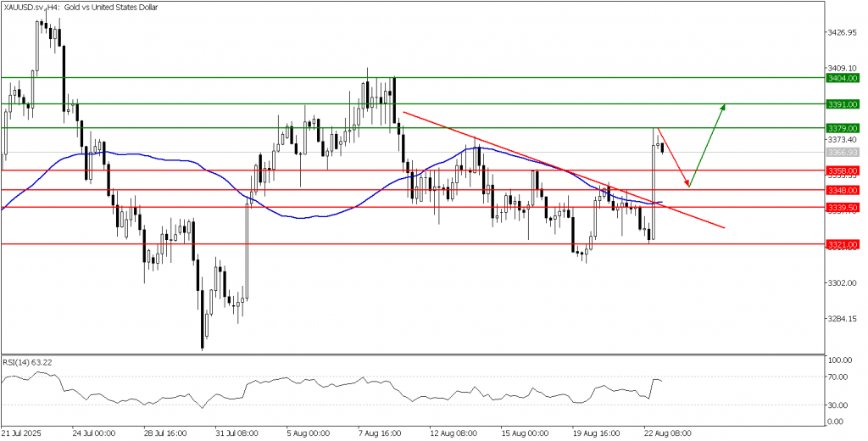Select the 3404.00 green price level label
868x441 pixels.
(843, 78)
